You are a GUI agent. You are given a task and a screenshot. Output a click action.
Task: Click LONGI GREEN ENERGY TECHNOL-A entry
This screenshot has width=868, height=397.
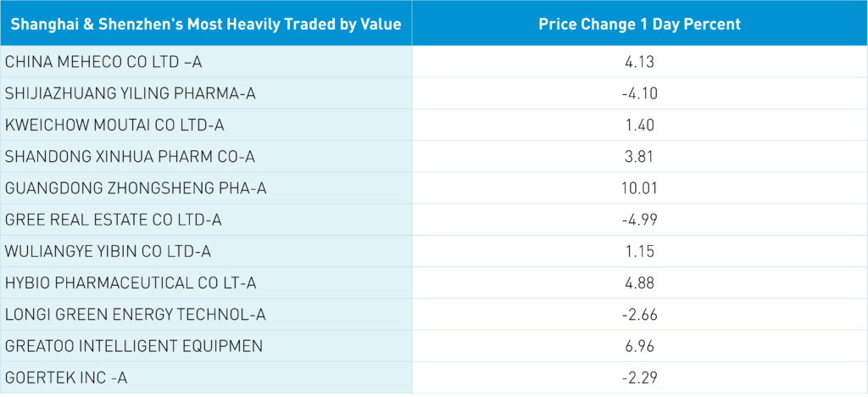pos(136,315)
